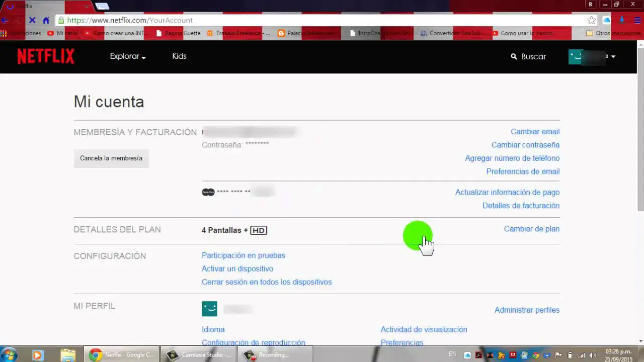The image size is (644, 362).
Task: Click the Action Center flag tray icon
Action: point(558,355)
